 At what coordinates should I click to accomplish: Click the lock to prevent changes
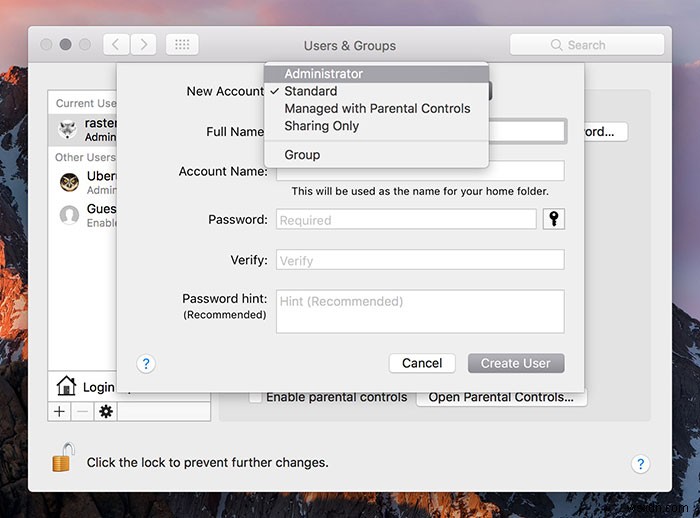[x=63, y=458]
